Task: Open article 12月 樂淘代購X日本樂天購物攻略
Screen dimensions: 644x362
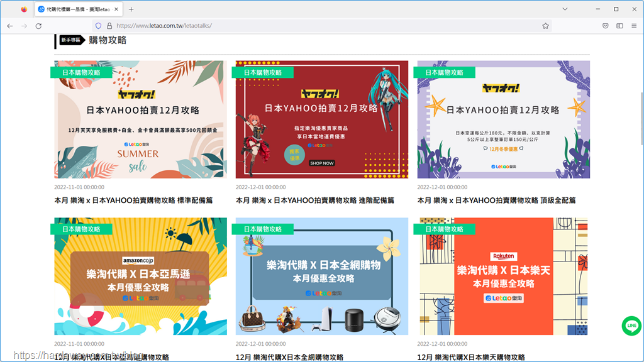Action: click(x=471, y=357)
